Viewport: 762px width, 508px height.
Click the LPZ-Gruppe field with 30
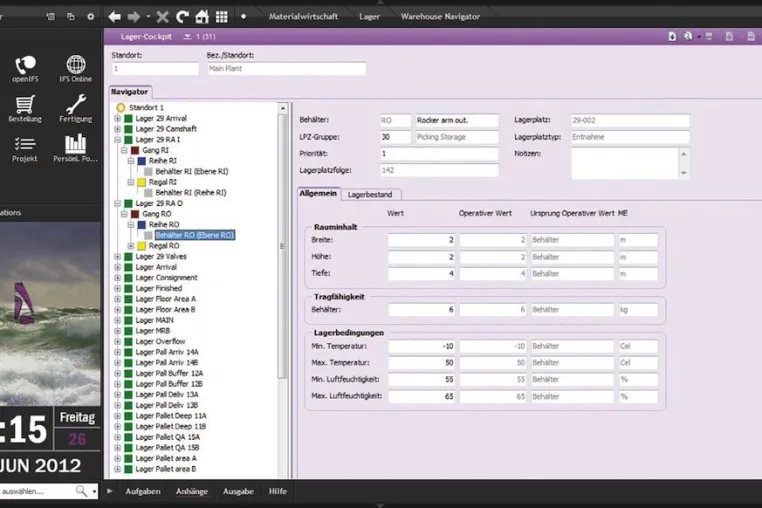[395, 137]
